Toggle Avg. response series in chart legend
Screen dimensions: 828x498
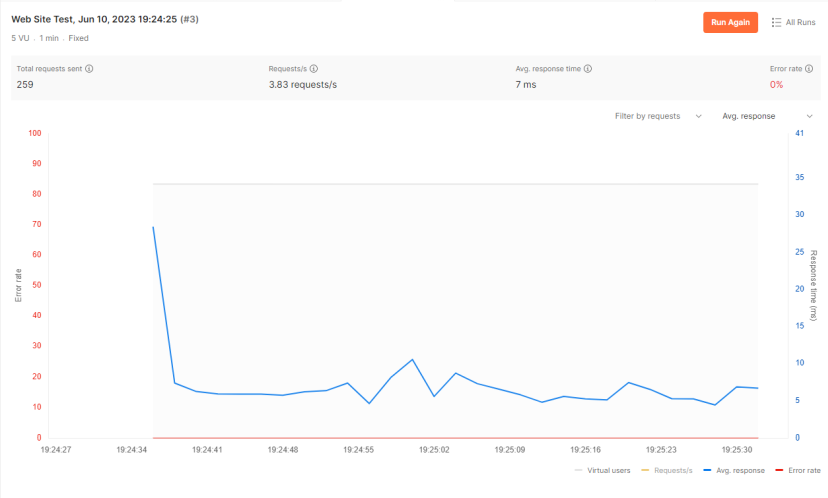coord(735,469)
